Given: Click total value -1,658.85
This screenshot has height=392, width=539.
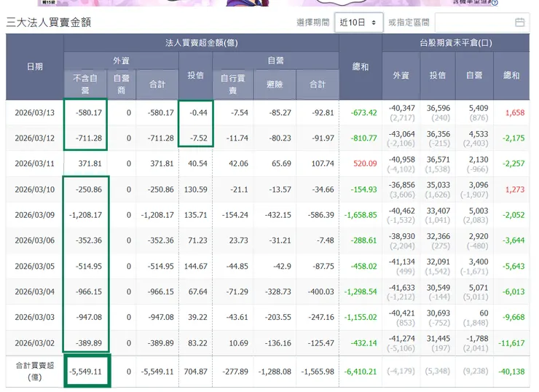Looking at the screenshot, I should click(361, 215).
